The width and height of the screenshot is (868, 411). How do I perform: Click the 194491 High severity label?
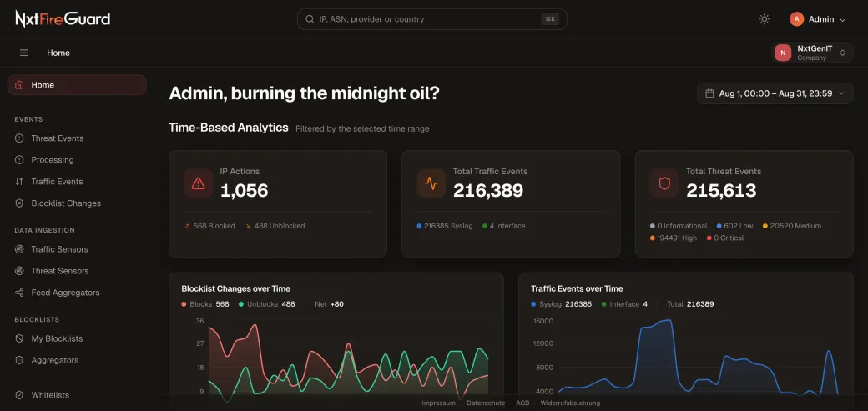click(674, 238)
